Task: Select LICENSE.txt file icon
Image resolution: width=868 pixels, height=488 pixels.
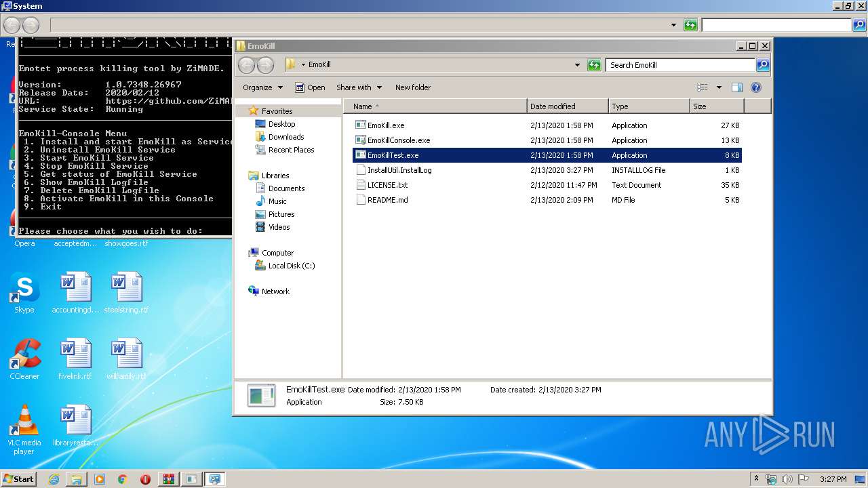Action: [x=361, y=185]
